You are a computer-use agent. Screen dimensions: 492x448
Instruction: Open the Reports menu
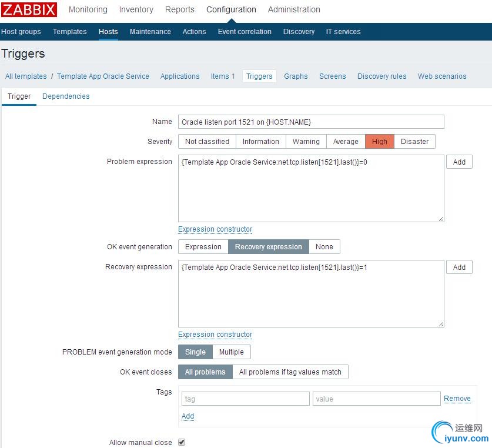click(x=180, y=9)
